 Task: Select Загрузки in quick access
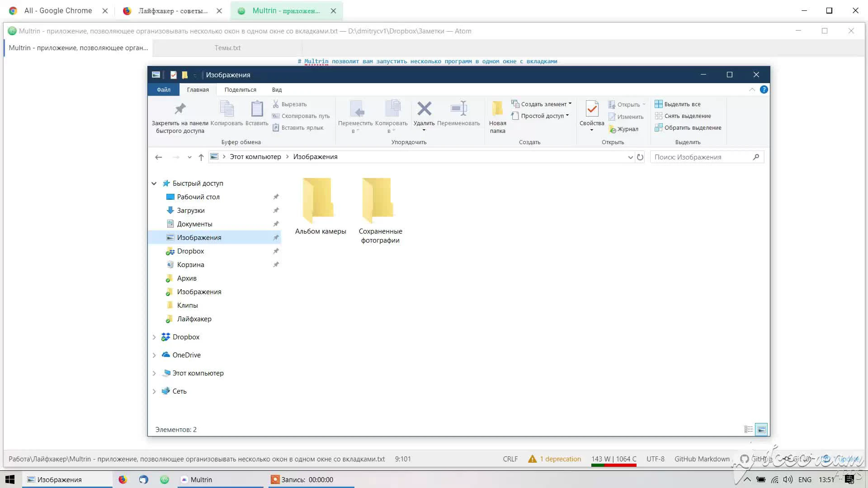tap(191, 211)
